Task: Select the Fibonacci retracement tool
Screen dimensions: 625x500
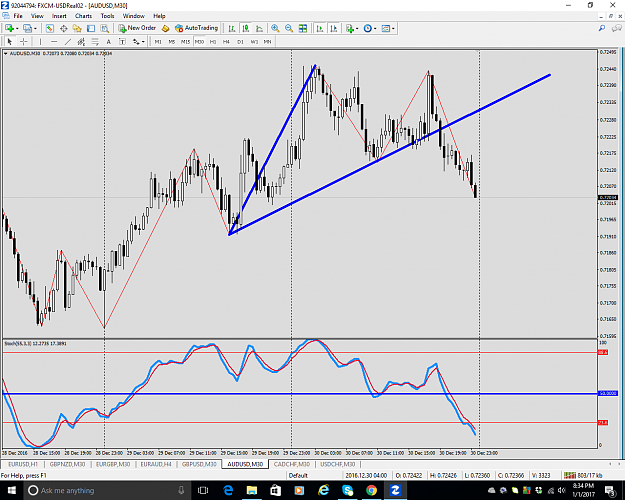Action: click(x=95, y=41)
